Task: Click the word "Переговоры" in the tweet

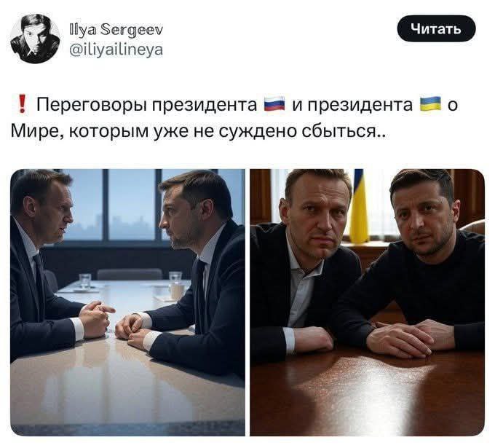Action: [x=92, y=105]
